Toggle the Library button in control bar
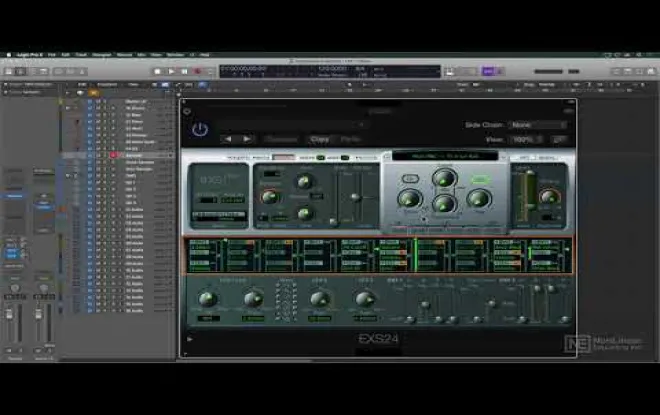 8,72
